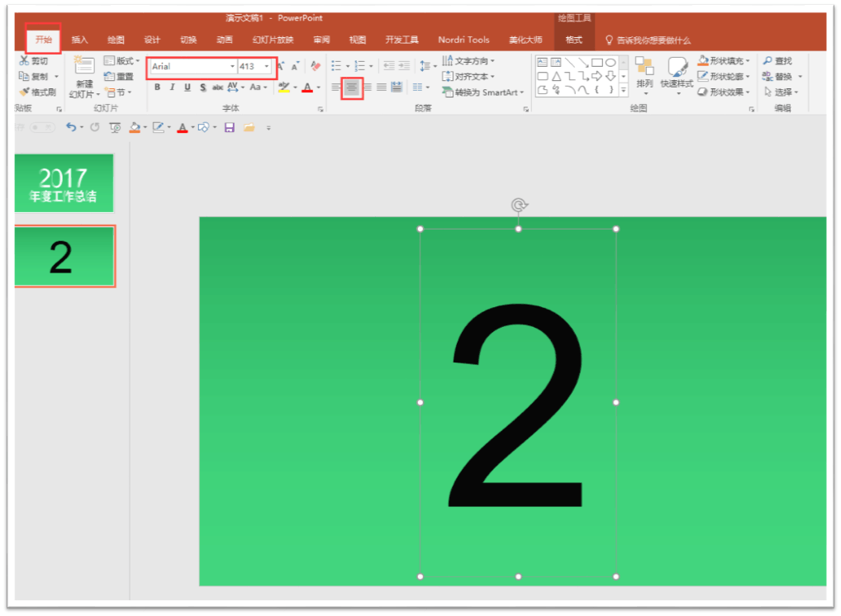Apply numbered list

click(360, 67)
